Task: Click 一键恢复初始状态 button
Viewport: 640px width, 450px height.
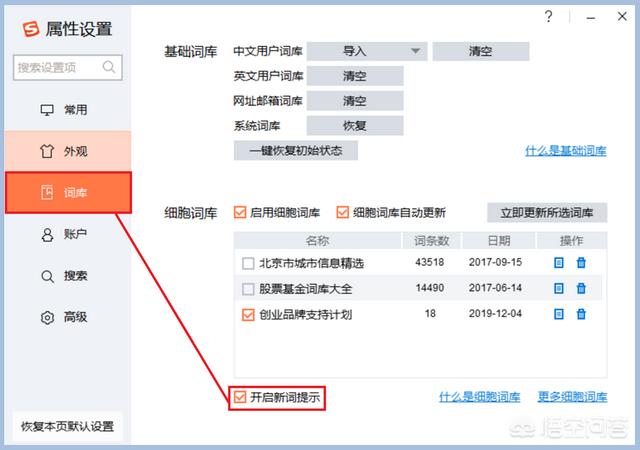Action: click(x=295, y=151)
